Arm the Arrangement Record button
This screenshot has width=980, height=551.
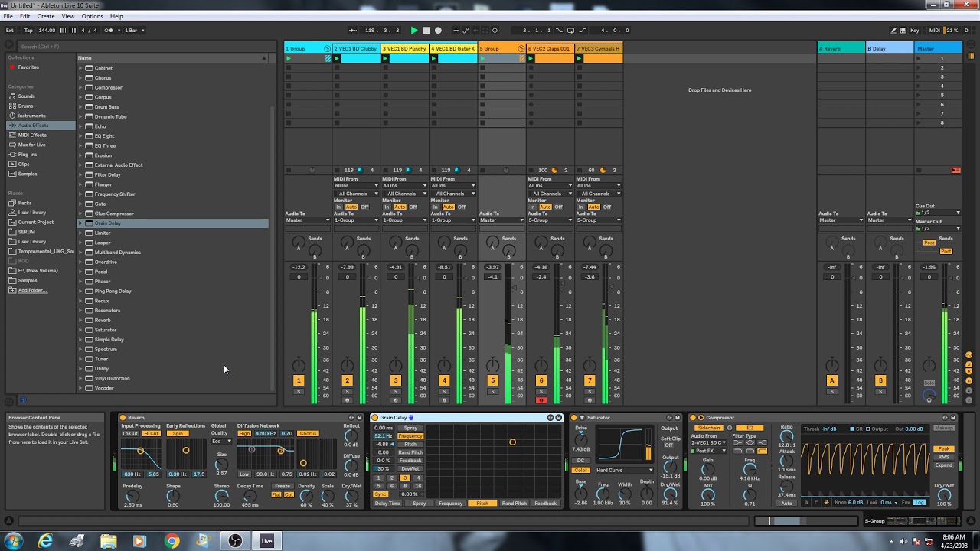tap(438, 31)
